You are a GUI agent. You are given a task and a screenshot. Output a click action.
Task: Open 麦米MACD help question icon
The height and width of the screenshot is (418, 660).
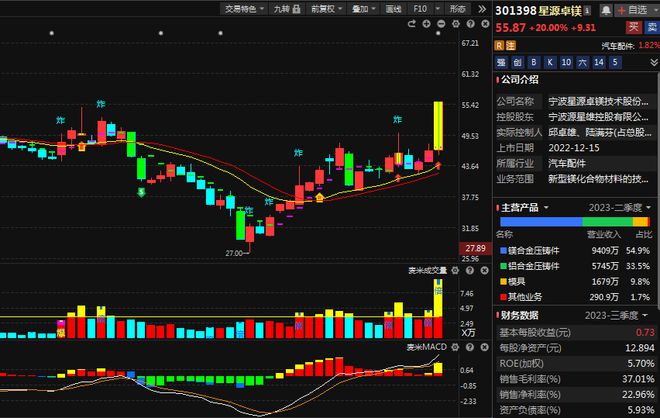coord(470,347)
